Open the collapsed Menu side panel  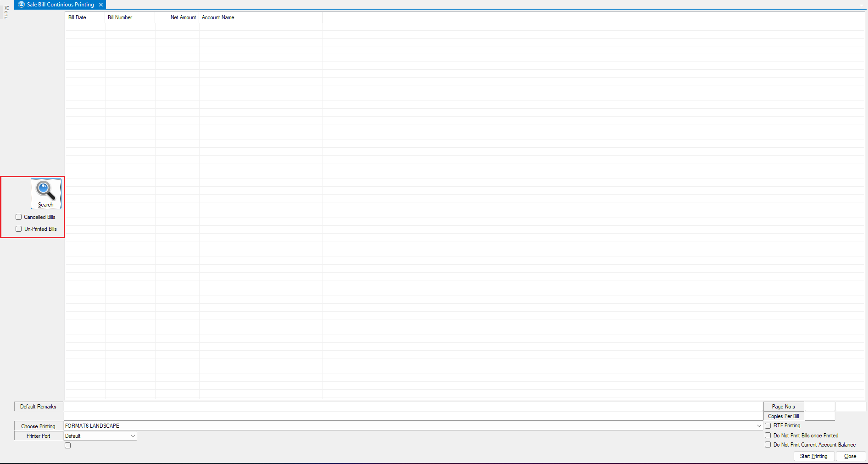pos(6,12)
